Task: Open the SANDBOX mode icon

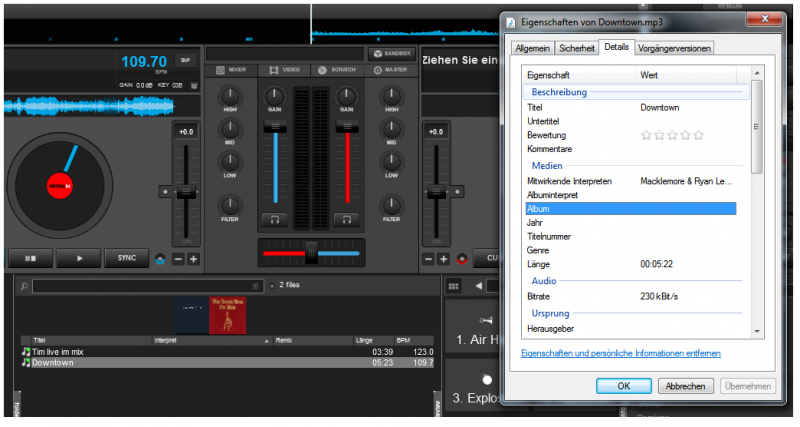Action: [x=391, y=54]
